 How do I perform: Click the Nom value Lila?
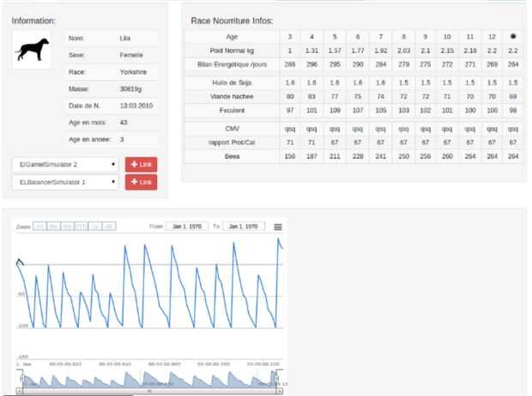[125, 39]
